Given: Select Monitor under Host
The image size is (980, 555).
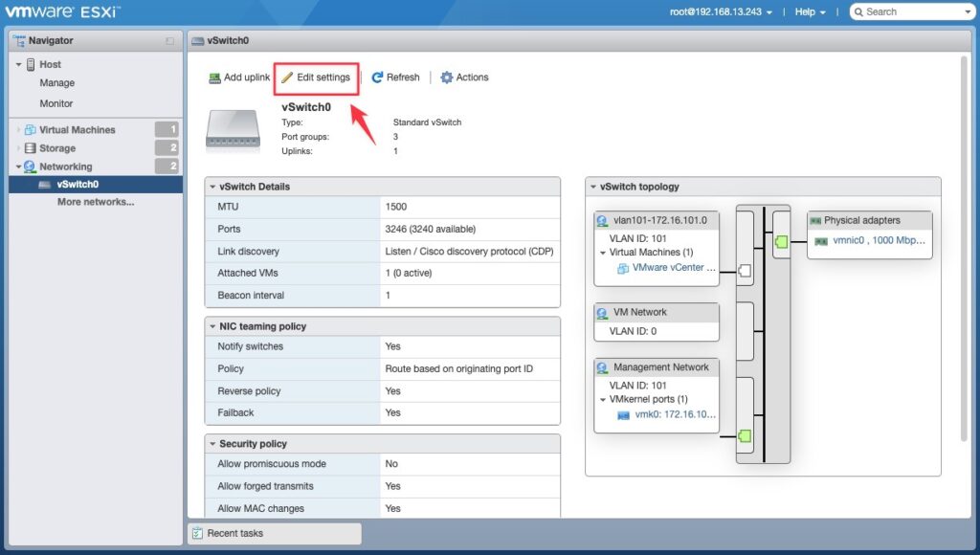Looking at the screenshot, I should (x=56, y=103).
